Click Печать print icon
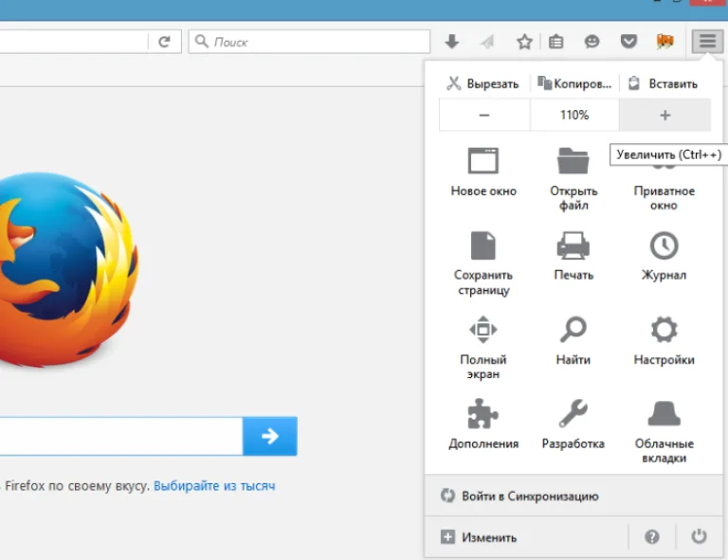 pyautogui.click(x=573, y=256)
